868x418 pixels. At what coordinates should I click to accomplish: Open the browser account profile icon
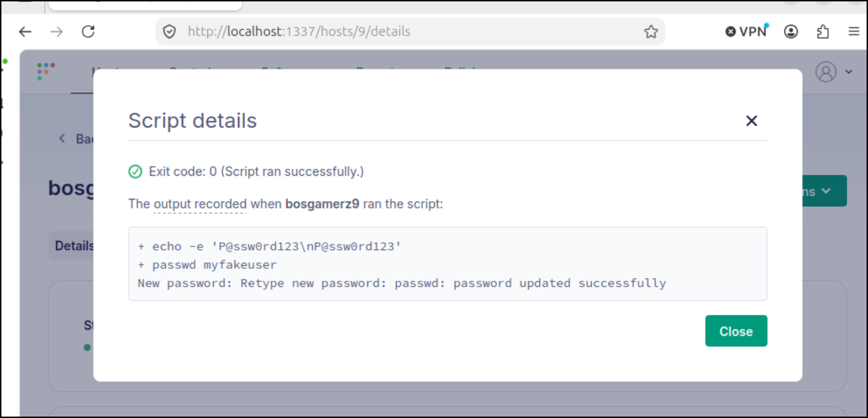point(791,32)
